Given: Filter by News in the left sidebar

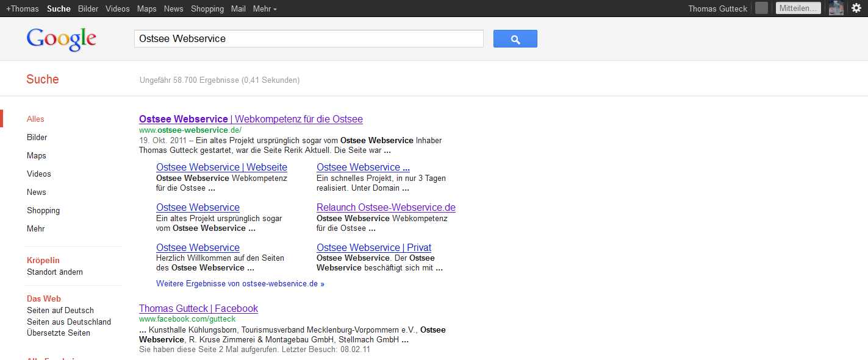Looking at the screenshot, I should (37, 192).
